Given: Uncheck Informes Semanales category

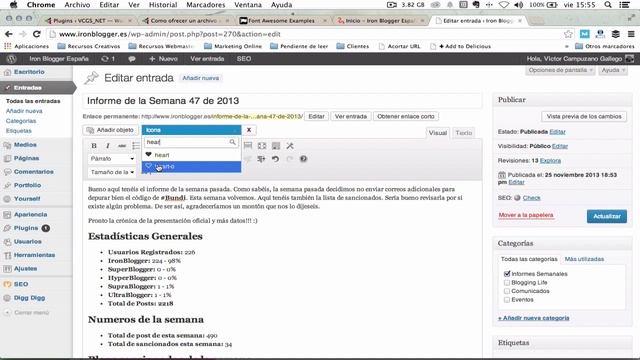Looking at the screenshot, I should point(507,273).
